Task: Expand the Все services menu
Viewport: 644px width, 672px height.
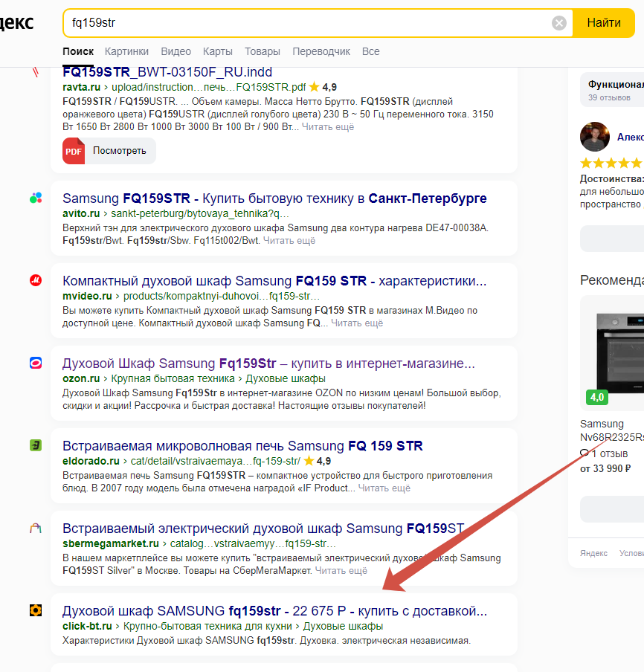Action: coord(370,51)
